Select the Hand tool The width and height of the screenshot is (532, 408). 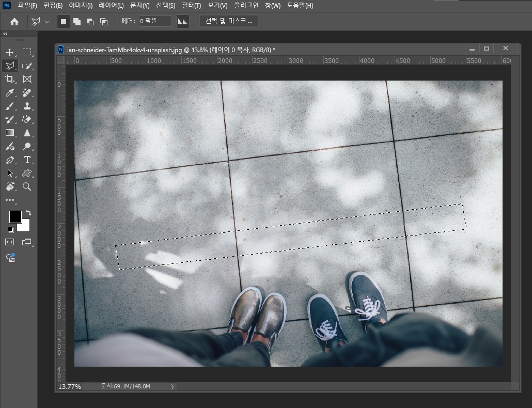(9, 186)
